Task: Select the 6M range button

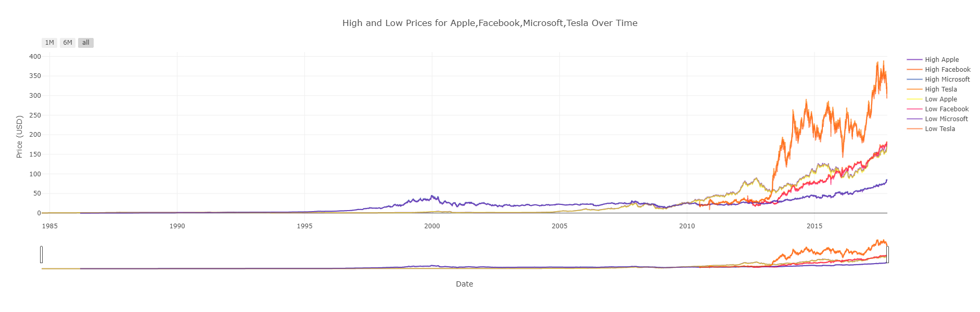Action: (67, 43)
